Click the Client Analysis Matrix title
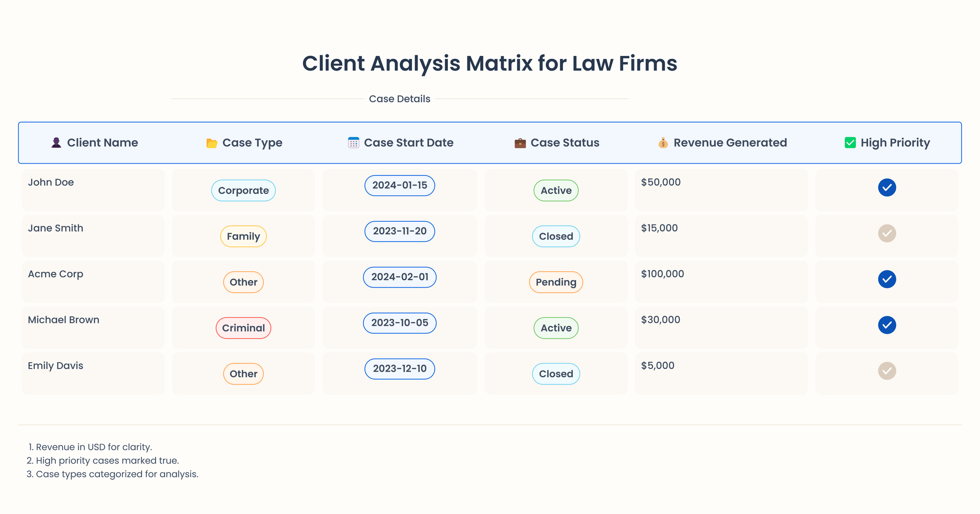The image size is (980, 514). click(x=490, y=64)
